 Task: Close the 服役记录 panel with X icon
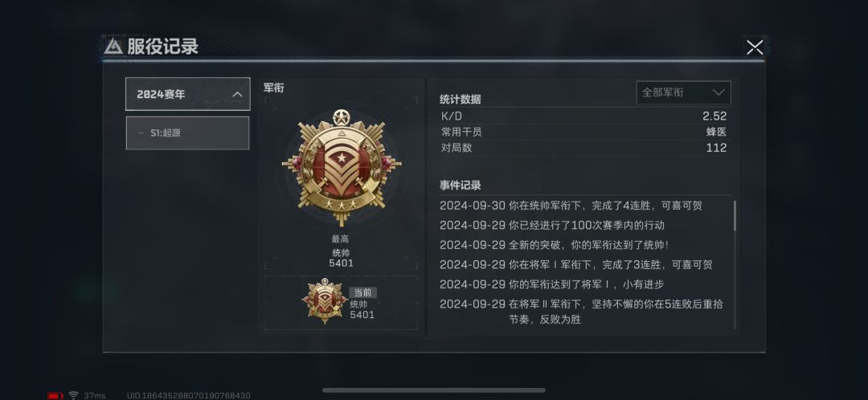pyautogui.click(x=755, y=47)
